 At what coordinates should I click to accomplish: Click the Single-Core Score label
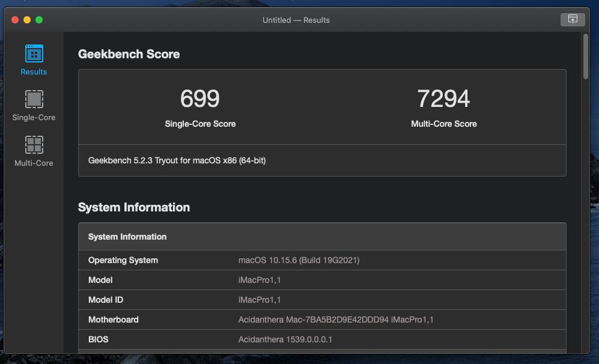click(200, 124)
